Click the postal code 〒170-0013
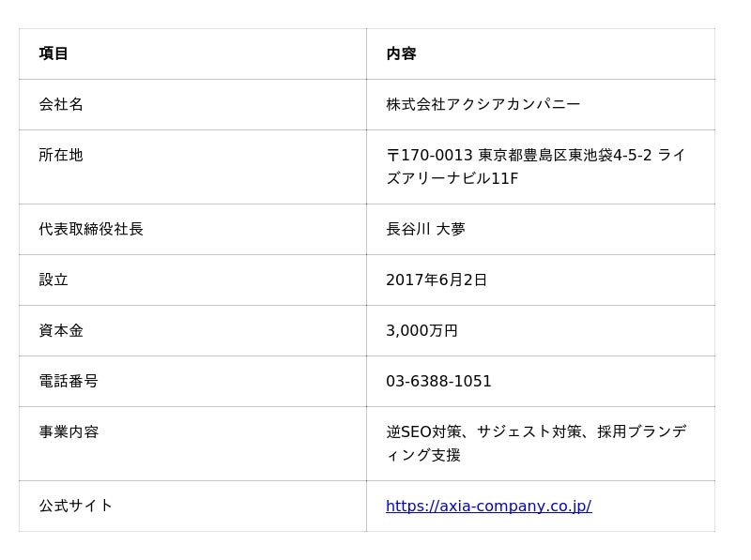Image resolution: width=751 pixels, height=560 pixels. tap(429, 155)
